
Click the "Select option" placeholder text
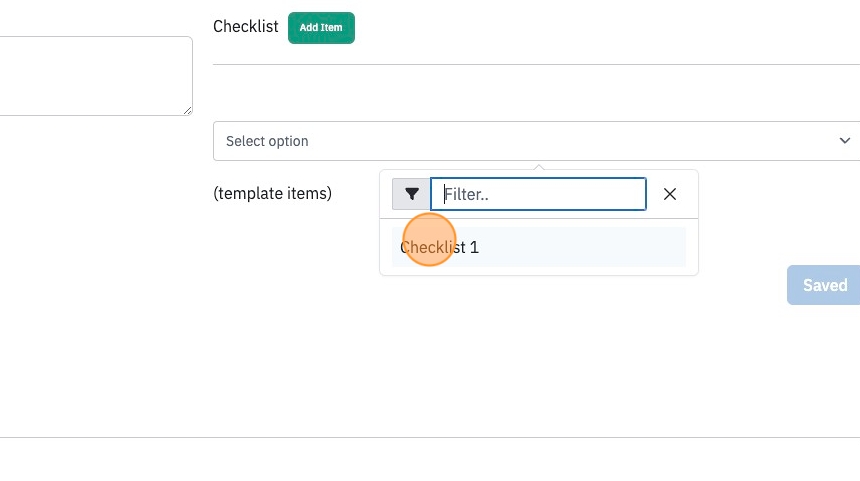267,141
